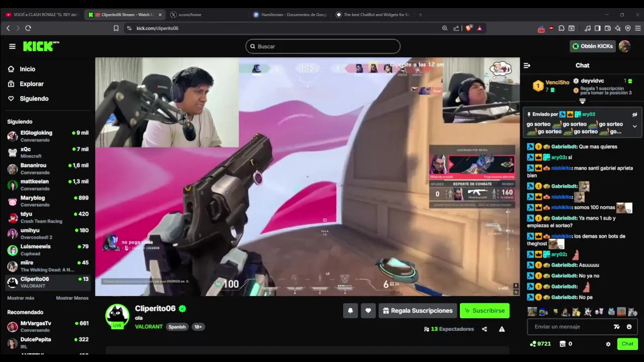
Task: Select Cliperito06 in the following list
Action: (48, 282)
